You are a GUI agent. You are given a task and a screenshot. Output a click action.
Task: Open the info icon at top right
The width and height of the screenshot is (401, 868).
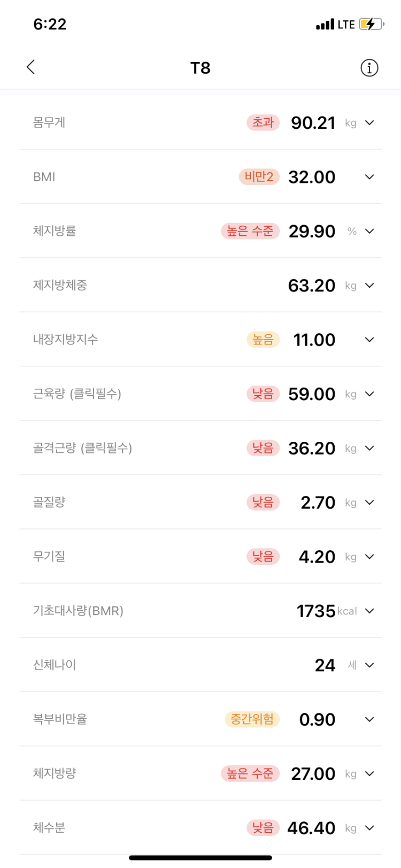pyautogui.click(x=369, y=68)
